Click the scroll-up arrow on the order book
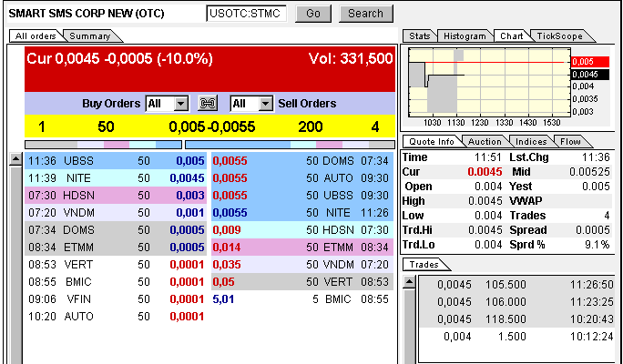The image size is (623, 364). pos(15,160)
